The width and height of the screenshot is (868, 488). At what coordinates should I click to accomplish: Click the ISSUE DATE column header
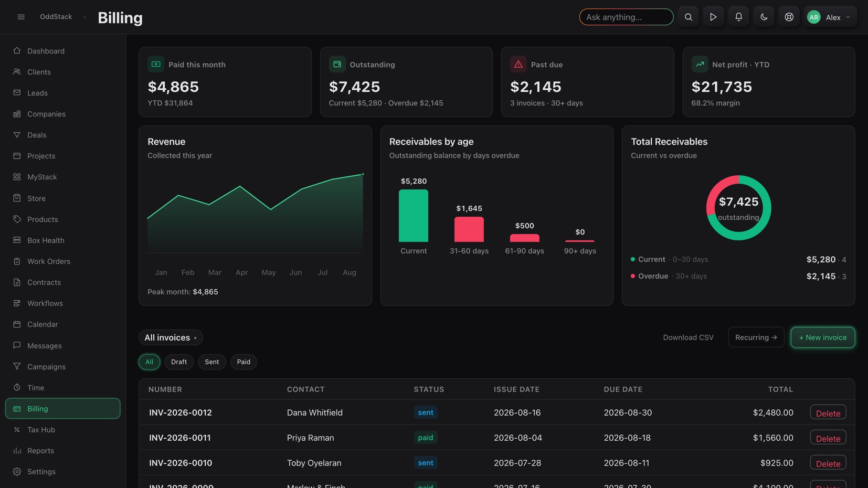516,389
